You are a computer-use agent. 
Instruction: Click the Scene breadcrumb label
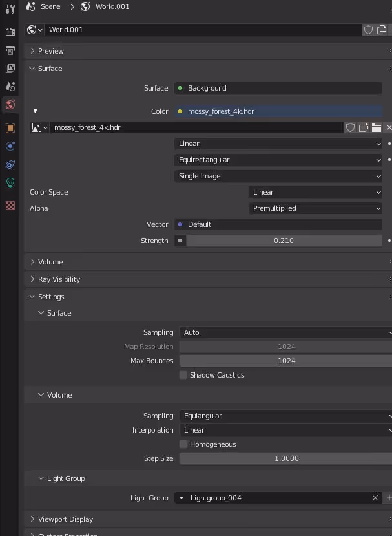[50, 6]
